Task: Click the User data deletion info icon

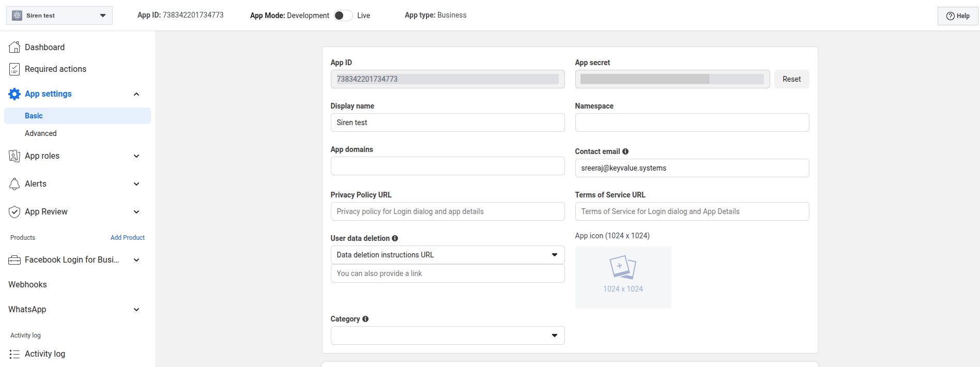Action: click(x=395, y=238)
